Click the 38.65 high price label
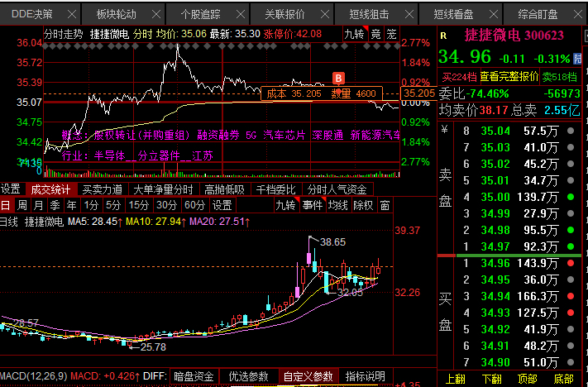The height and width of the screenshot is (387, 588). point(332,242)
